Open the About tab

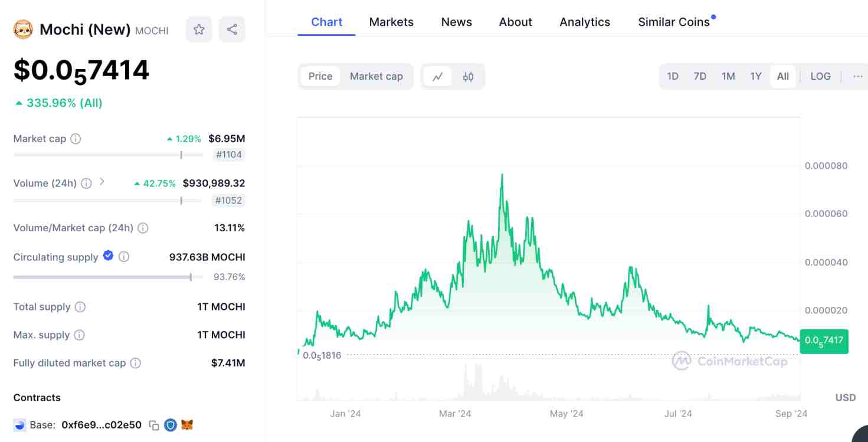[x=516, y=22]
